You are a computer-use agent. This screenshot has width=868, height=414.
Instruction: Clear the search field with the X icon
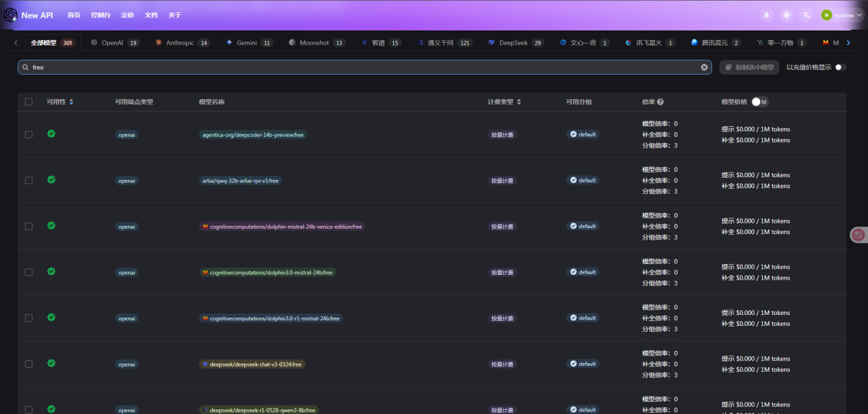[704, 67]
